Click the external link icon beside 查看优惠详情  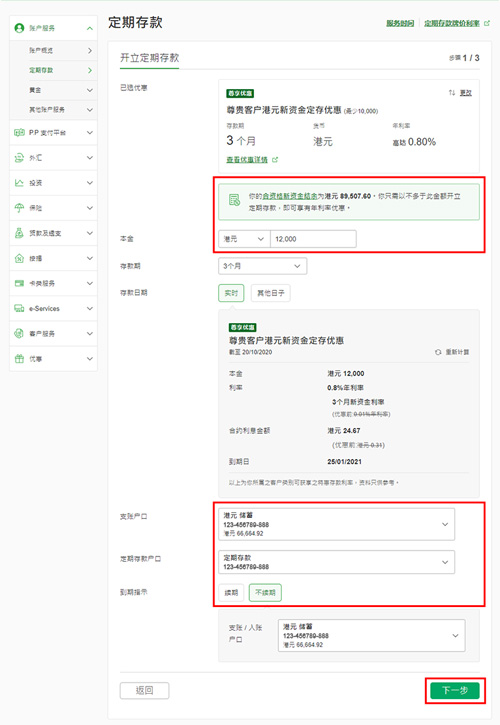coord(275,160)
